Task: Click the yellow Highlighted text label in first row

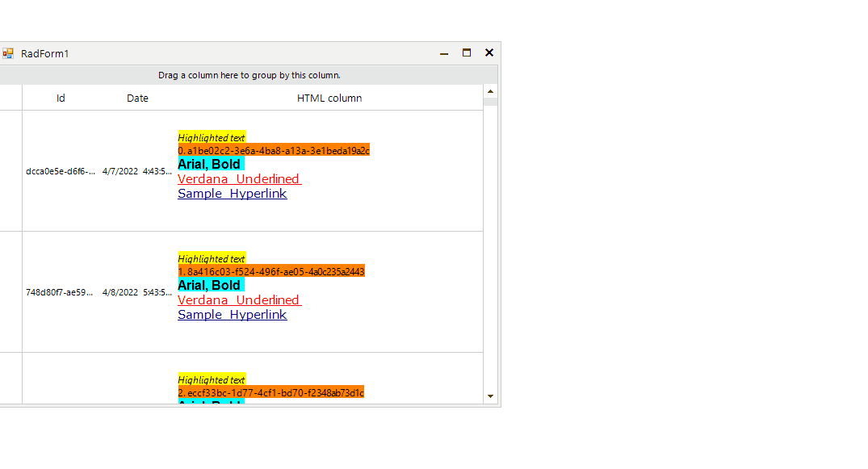Action: 212,137
